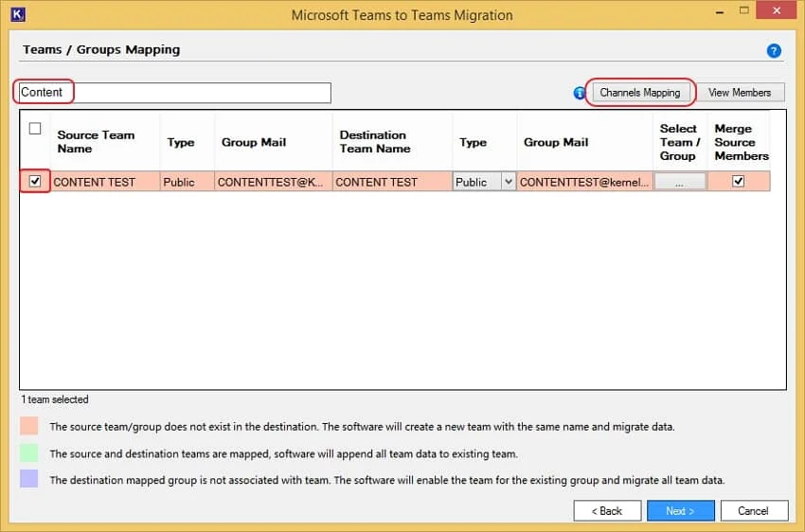
Task: Click the Select Team / Group column header
Action: click(680, 142)
